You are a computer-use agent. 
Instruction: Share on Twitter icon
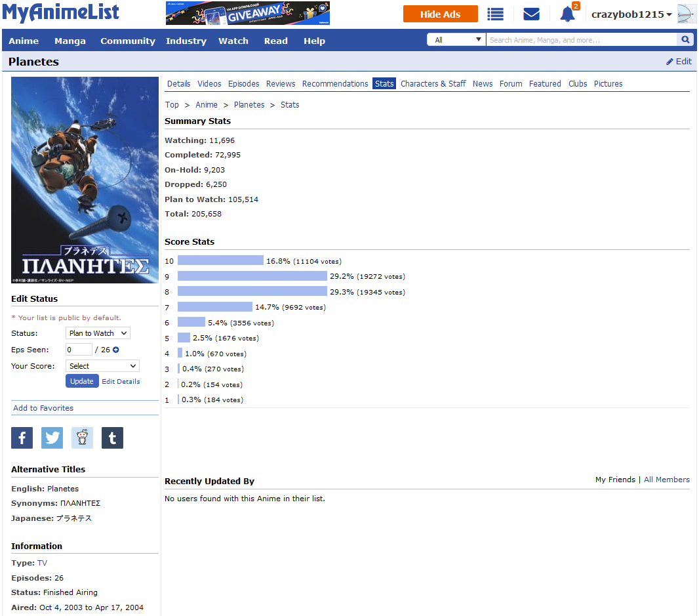tap(52, 438)
